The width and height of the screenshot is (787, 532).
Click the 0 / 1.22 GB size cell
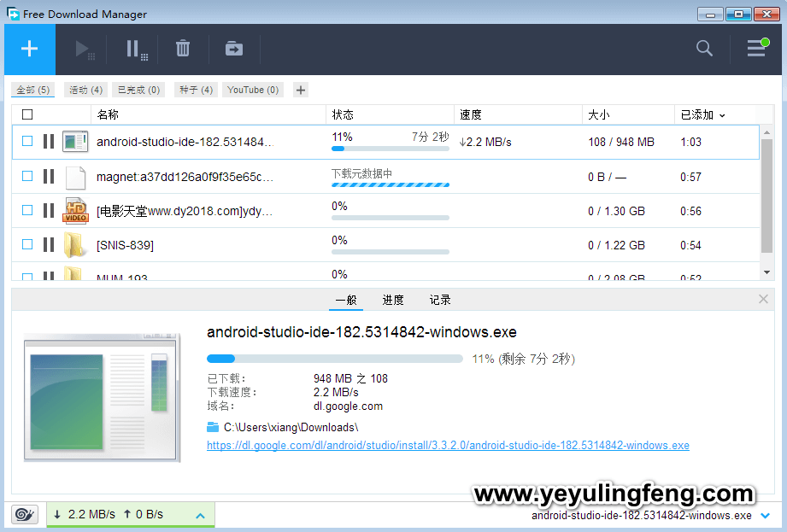(x=616, y=245)
